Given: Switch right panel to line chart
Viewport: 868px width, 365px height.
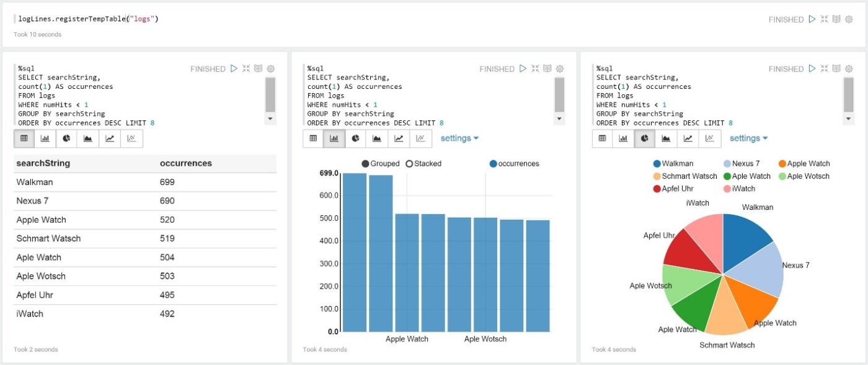Looking at the screenshot, I should pyautogui.click(x=688, y=138).
